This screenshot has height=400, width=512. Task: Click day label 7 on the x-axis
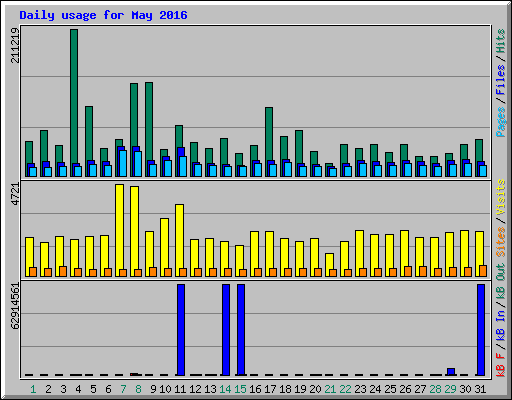point(123,389)
